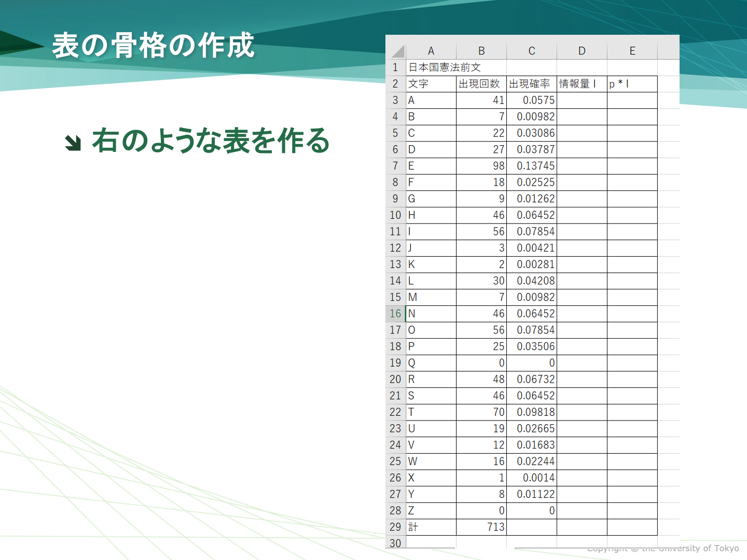
Task: Click count cell 19 for letter U
Action: click(x=481, y=429)
